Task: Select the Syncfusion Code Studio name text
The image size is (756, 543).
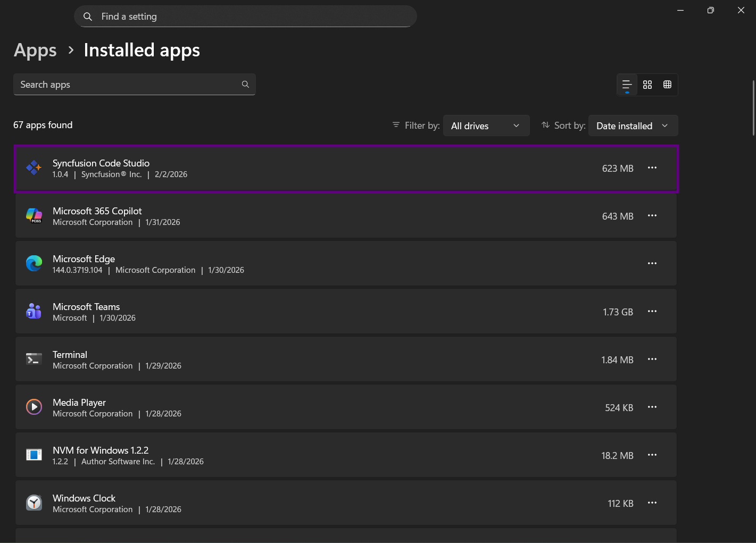Action: 101,163
